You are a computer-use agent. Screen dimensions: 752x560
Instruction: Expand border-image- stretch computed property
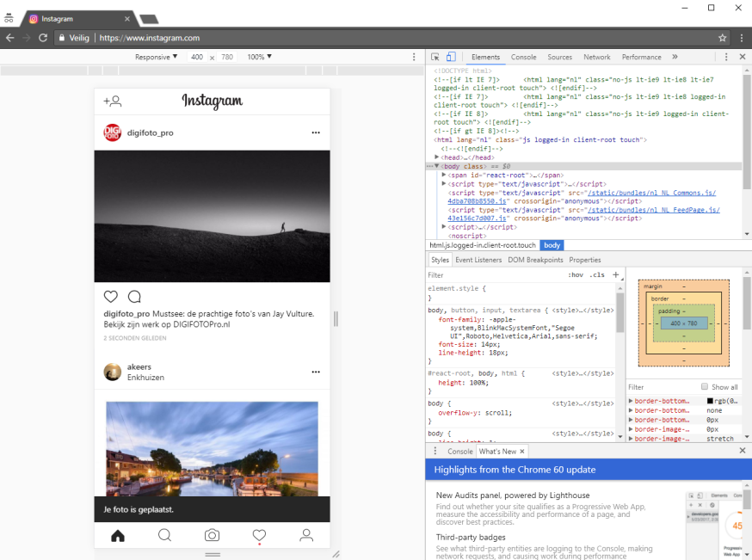632,439
